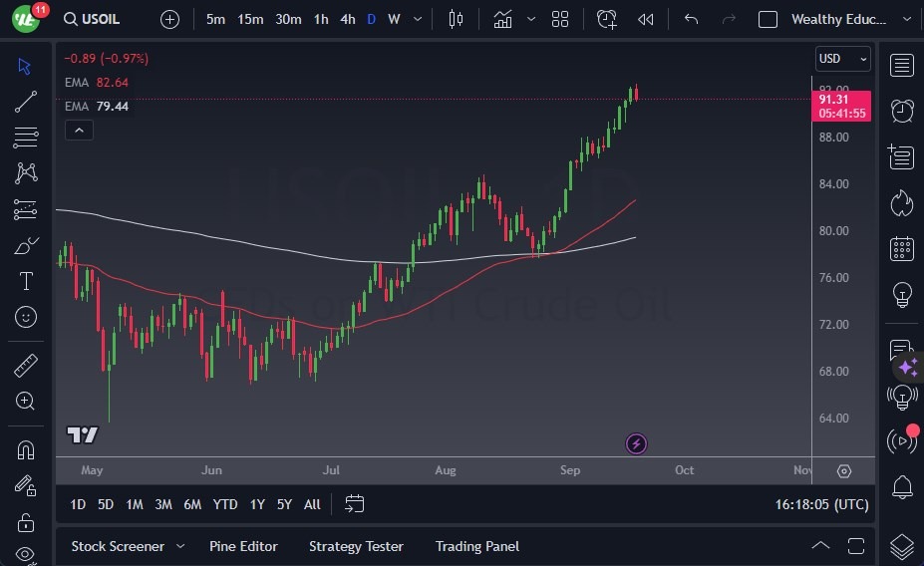This screenshot has width=924, height=566.
Task: Open the alerts alarm clock panel
Action: point(902,110)
